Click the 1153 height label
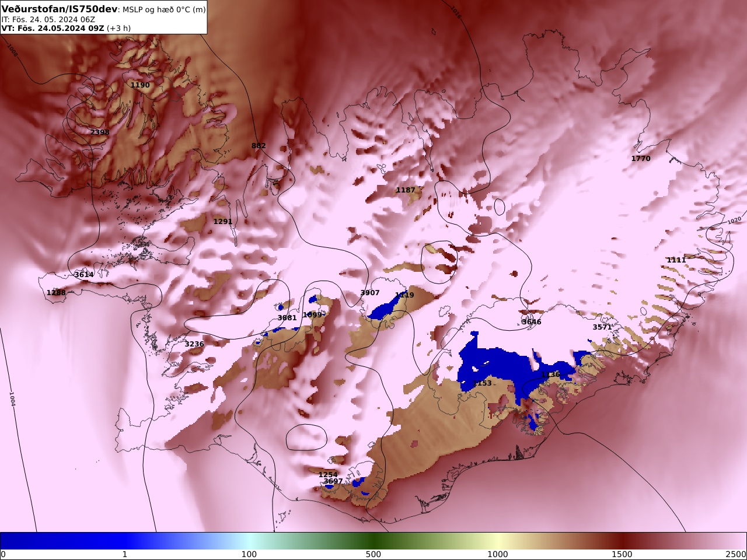 [482, 383]
